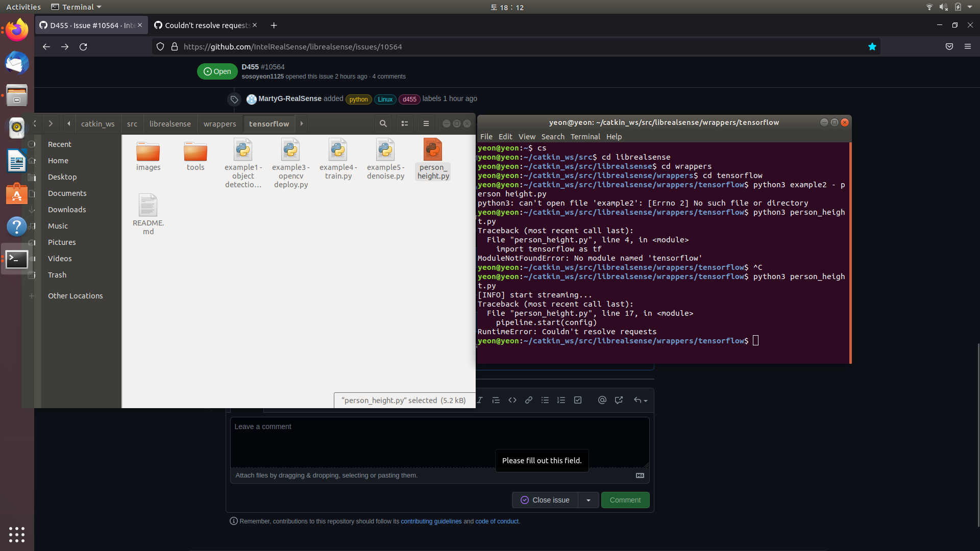This screenshot has height=551, width=980.
Task: Switch to the Couldn't resolve requests tab
Action: pos(204,25)
